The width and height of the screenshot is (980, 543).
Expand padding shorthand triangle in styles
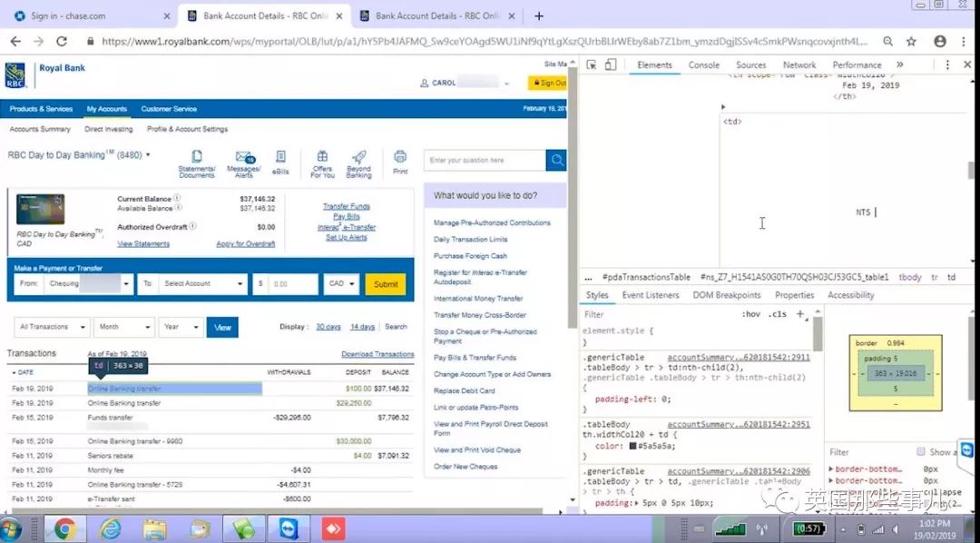[637, 503]
